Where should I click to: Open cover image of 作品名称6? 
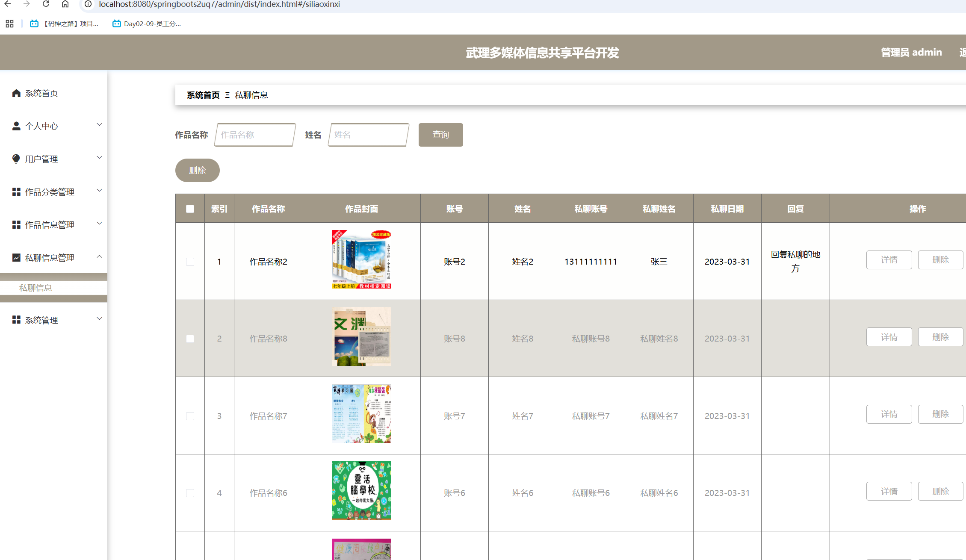coord(362,491)
